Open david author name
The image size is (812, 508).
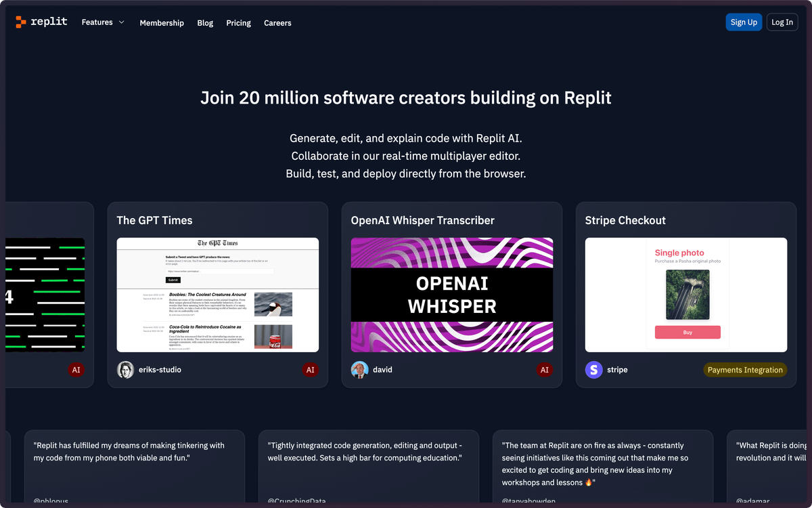(x=382, y=370)
